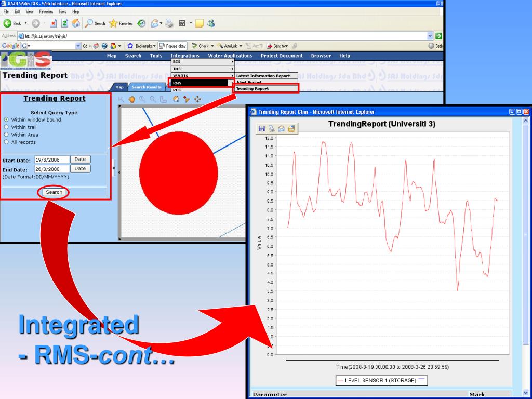This screenshot has width=532, height=399.
Task: Click the Start Date input field
Action: click(x=52, y=159)
